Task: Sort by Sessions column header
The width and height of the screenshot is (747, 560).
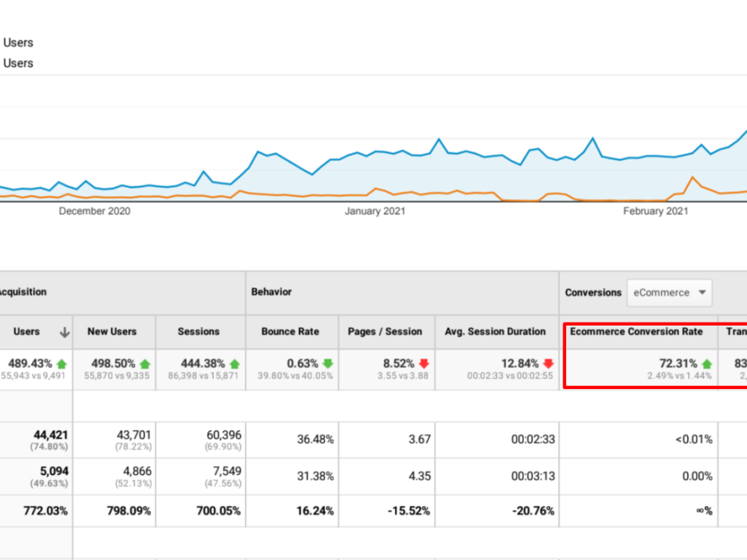Action: pos(199,332)
